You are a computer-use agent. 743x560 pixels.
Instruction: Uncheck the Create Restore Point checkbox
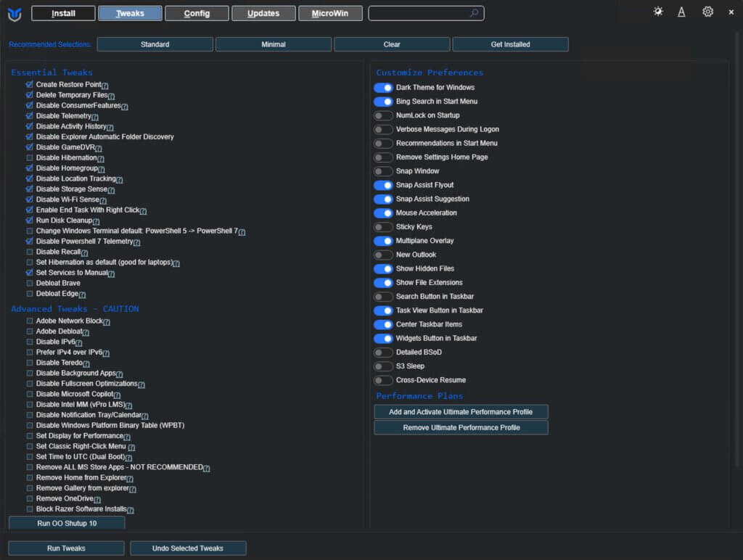click(x=29, y=84)
